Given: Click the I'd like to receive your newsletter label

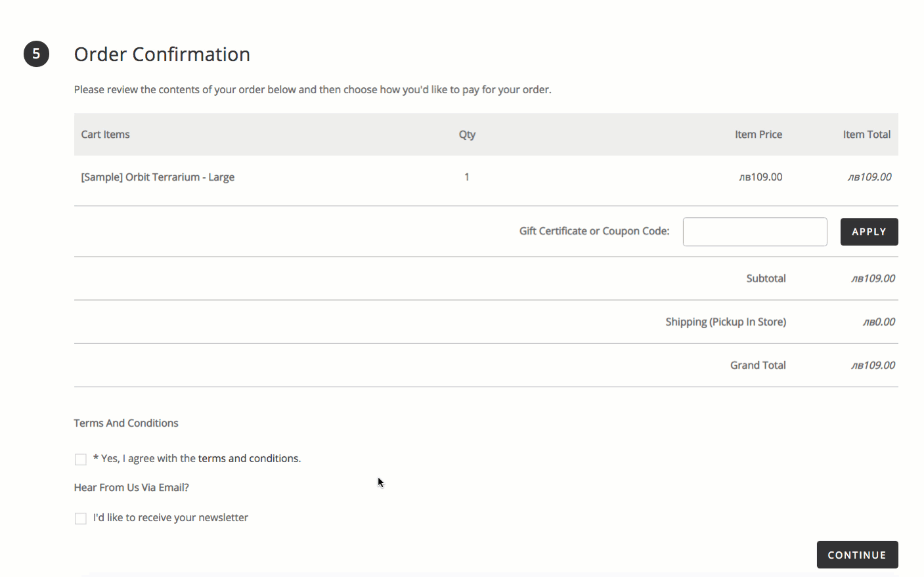Looking at the screenshot, I should [171, 517].
